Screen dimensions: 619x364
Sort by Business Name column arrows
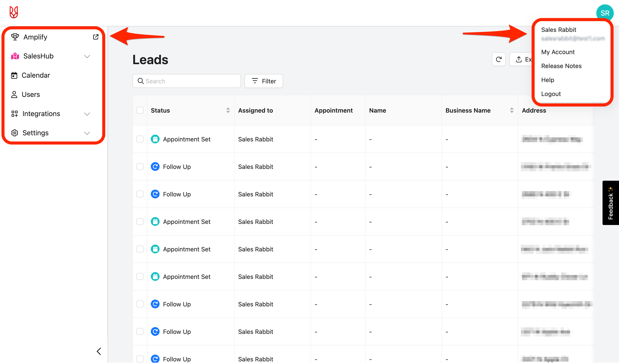click(x=512, y=110)
